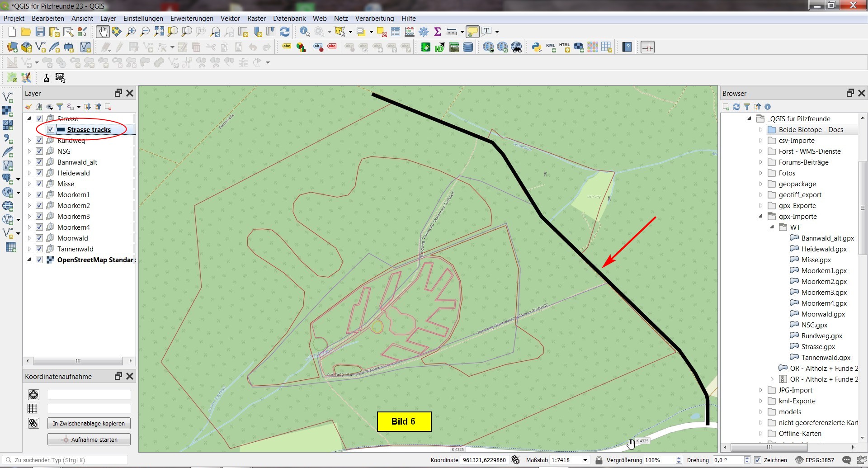
Task: Open the Python console icon
Action: tap(537, 47)
